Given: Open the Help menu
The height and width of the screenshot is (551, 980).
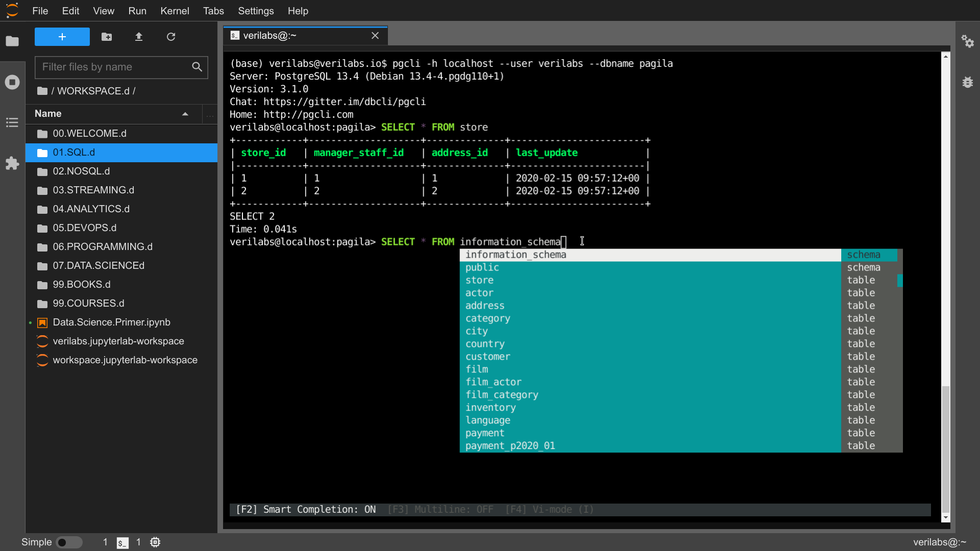Looking at the screenshot, I should pos(298,11).
